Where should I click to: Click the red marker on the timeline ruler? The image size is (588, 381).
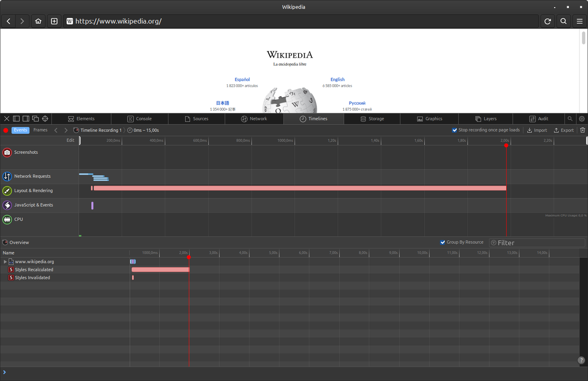point(506,145)
